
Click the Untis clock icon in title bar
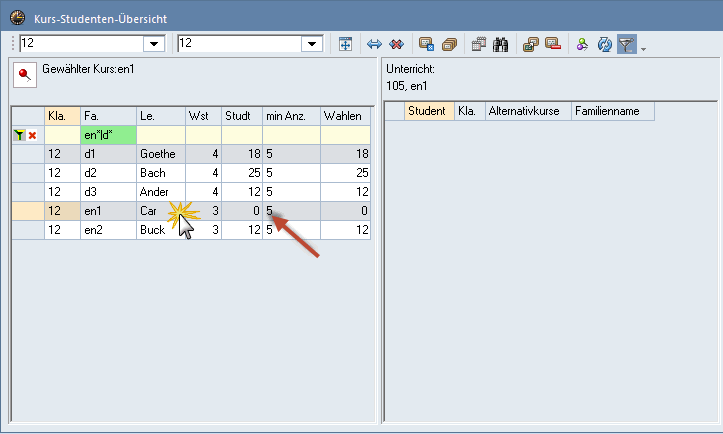click(x=18, y=18)
